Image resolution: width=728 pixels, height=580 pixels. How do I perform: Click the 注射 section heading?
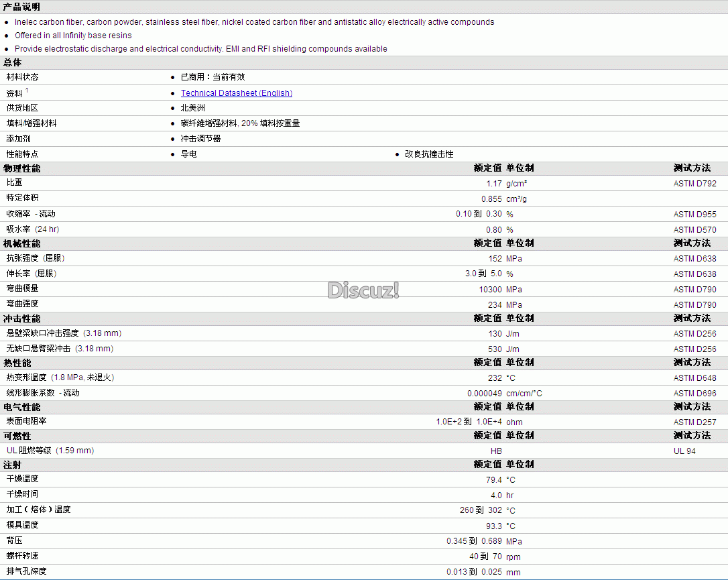[x=13, y=465]
